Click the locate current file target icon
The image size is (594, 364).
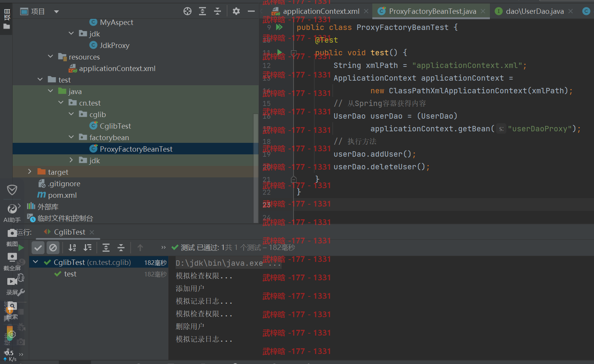(x=187, y=11)
